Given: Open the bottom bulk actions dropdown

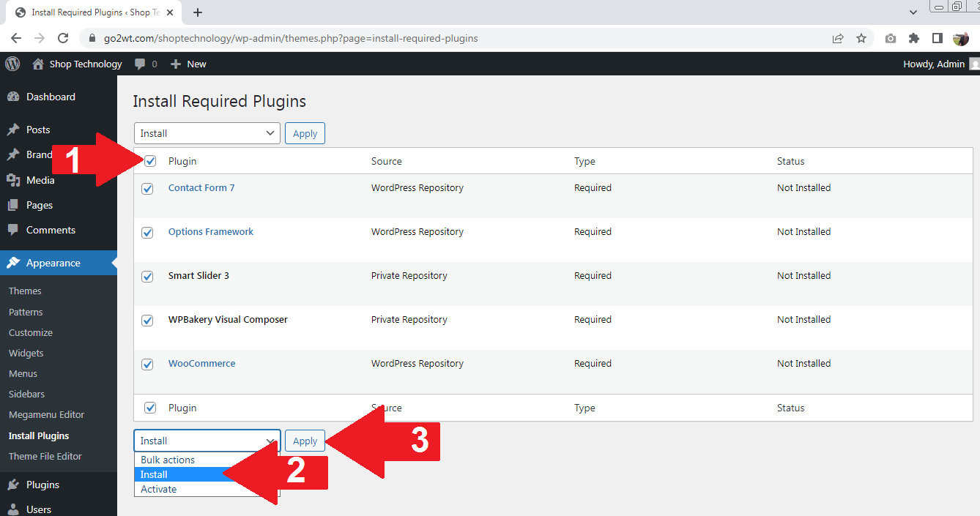Looking at the screenshot, I should coord(207,441).
